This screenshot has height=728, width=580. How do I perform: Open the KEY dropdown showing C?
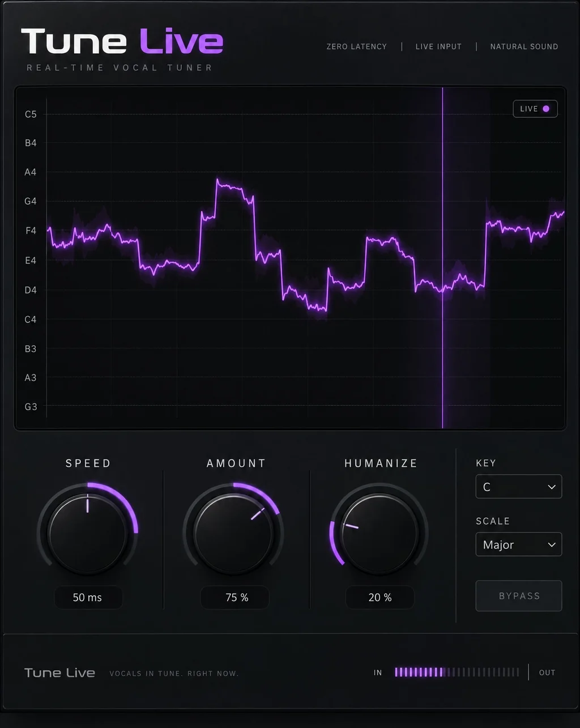tap(519, 487)
